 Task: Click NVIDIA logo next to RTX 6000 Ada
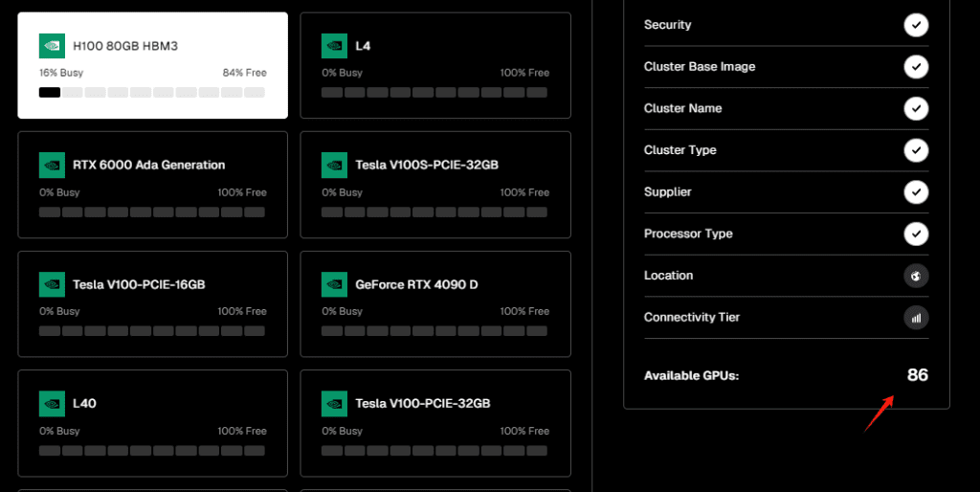52,165
